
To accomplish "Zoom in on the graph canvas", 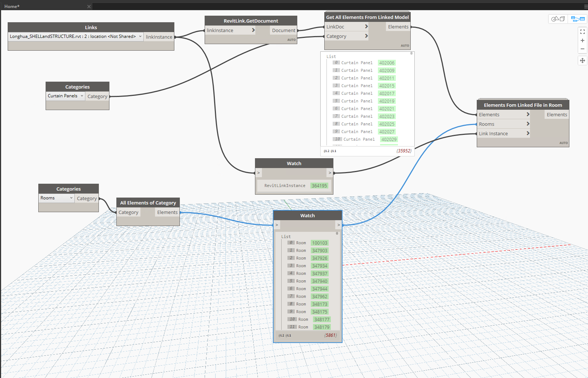I will [x=583, y=40].
